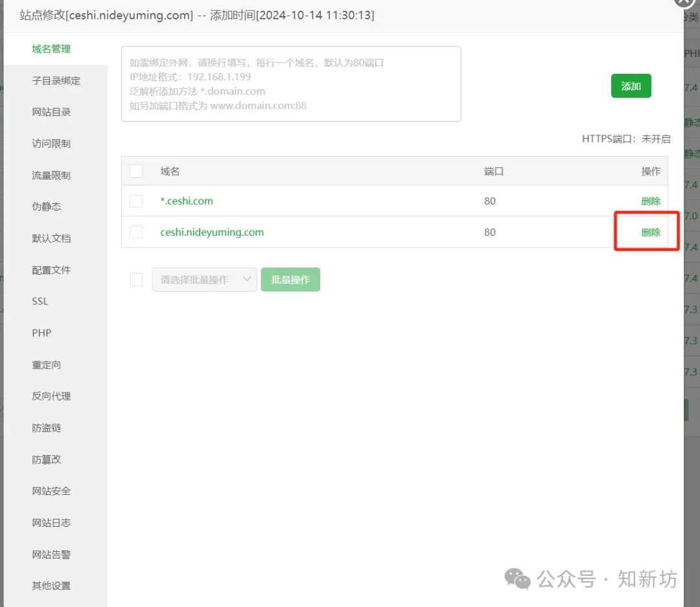
Task: Click port 80 of *.ceshi.com row
Action: [490, 201]
